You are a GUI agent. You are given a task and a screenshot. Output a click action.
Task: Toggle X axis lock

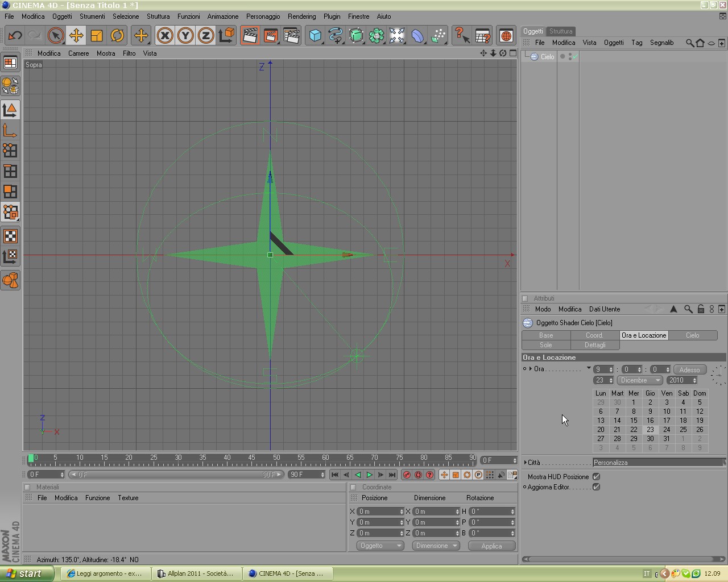pos(165,36)
